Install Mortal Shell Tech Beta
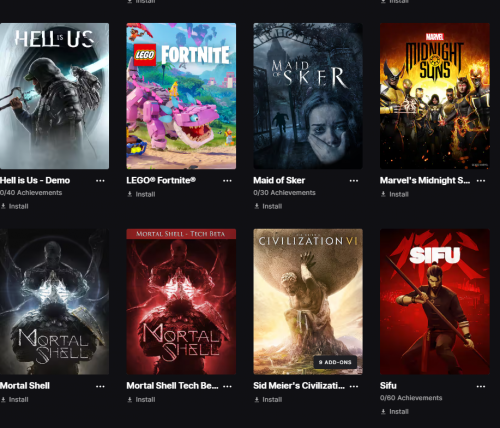Screen dimensions: 500x428 (141, 399)
